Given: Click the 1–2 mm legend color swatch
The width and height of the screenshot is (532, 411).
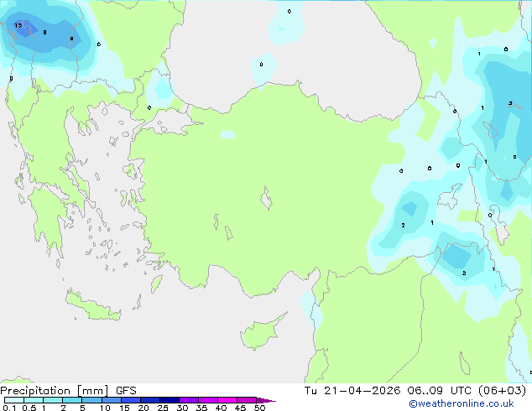Looking at the screenshot, I should [x=53, y=400].
